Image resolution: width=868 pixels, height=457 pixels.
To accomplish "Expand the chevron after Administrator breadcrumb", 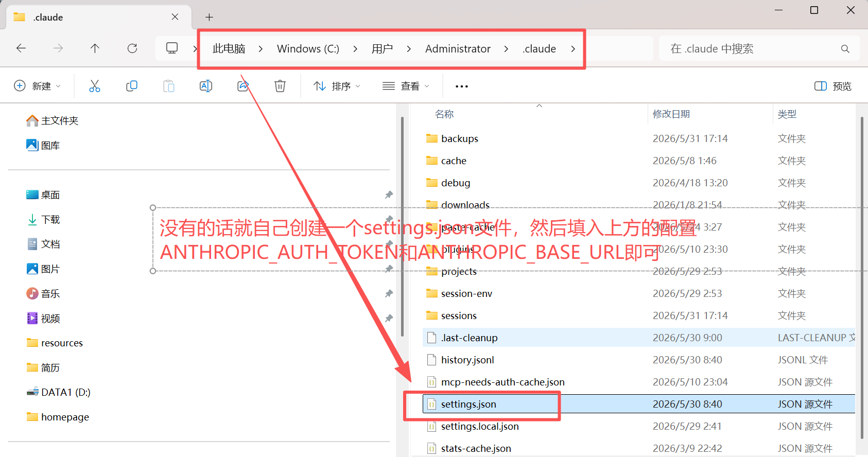I will click(x=506, y=49).
